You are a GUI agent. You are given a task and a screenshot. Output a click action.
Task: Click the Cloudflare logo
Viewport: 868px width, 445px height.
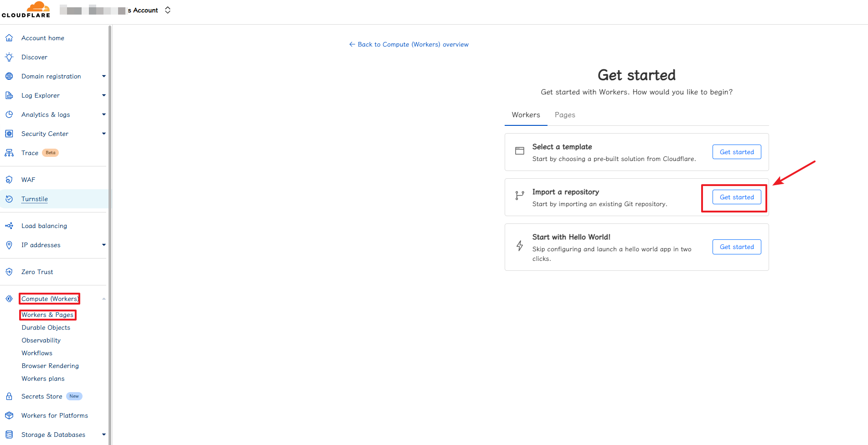click(26, 10)
